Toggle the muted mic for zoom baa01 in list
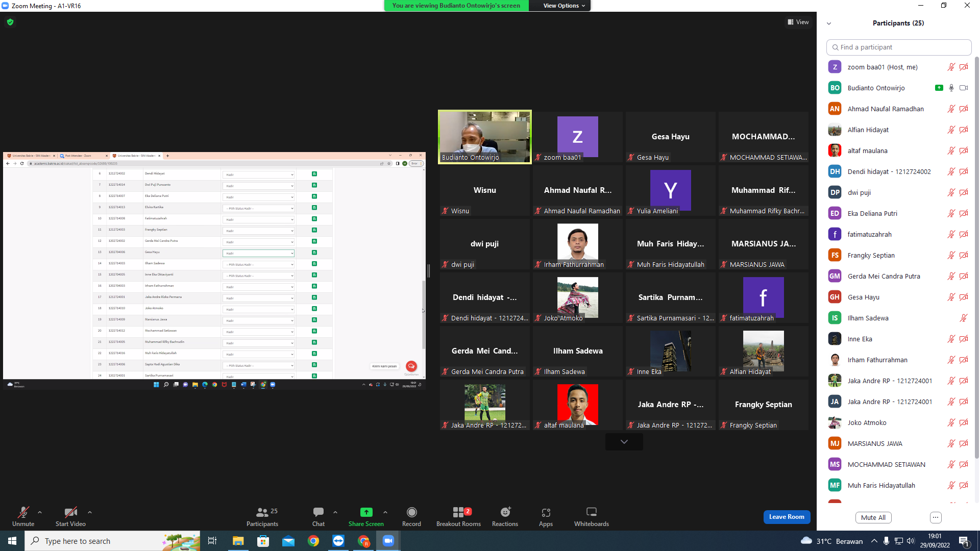This screenshot has width=980, height=551. [951, 67]
